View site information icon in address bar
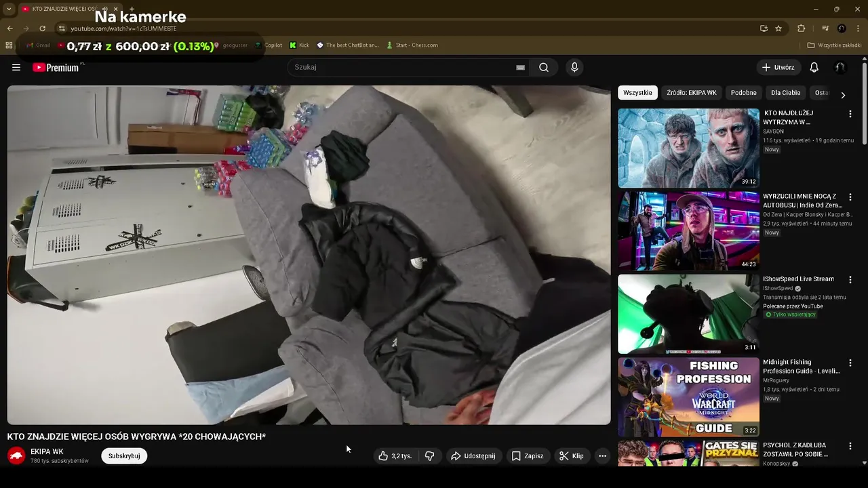 [62, 28]
